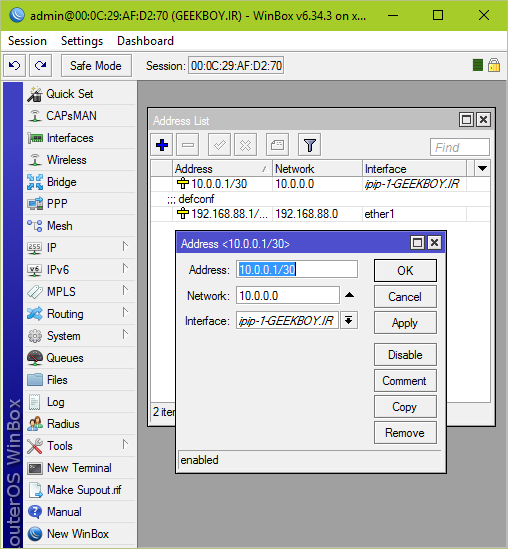
Task: Open the Interfaces menu item
Action: 80,138
